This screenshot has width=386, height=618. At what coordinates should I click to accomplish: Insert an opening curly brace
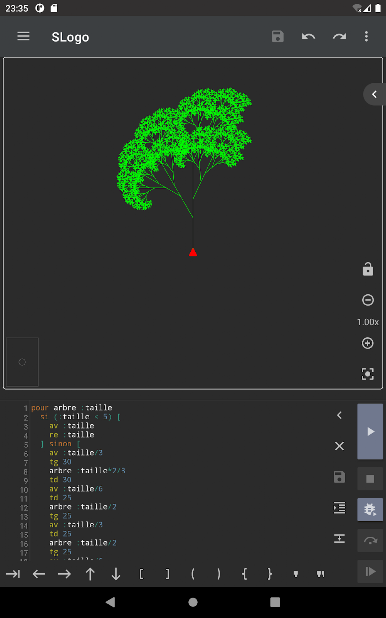[244, 574]
